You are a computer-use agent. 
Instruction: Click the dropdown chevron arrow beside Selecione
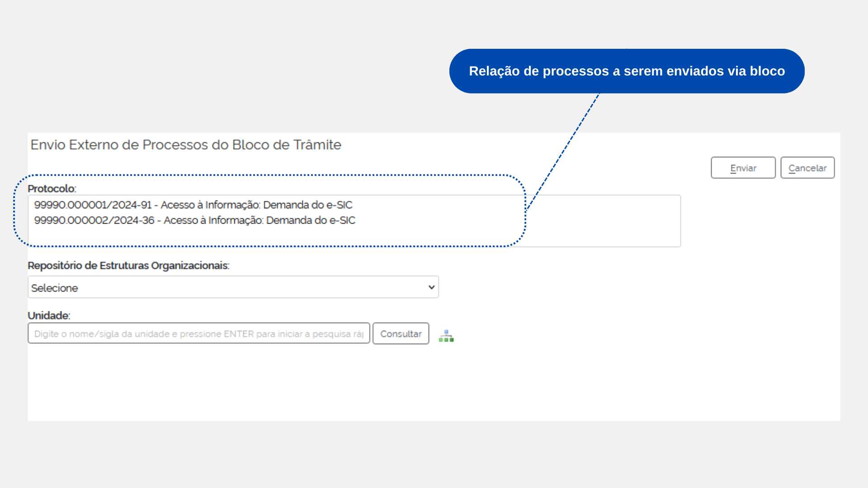[x=431, y=287]
